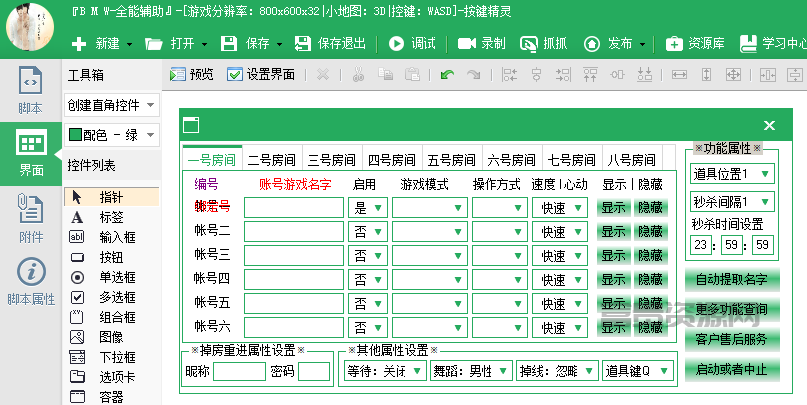
Task: Click the cut scissors icon
Action: pyautogui.click(x=358, y=75)
